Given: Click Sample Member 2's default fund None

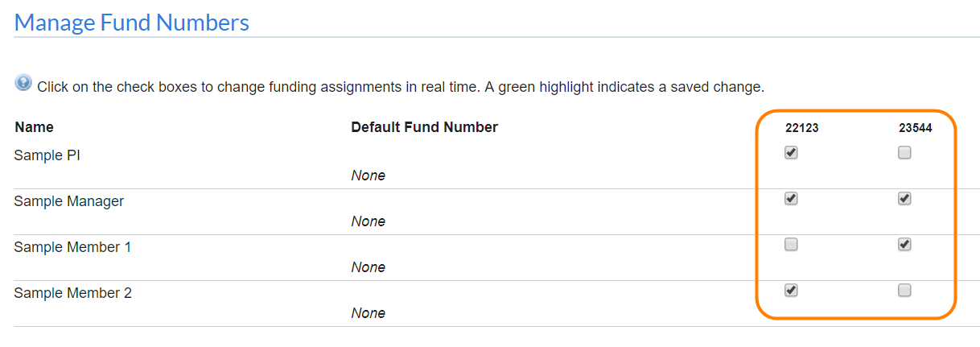Looking at the screenshot, I should [x=368, y=313].
